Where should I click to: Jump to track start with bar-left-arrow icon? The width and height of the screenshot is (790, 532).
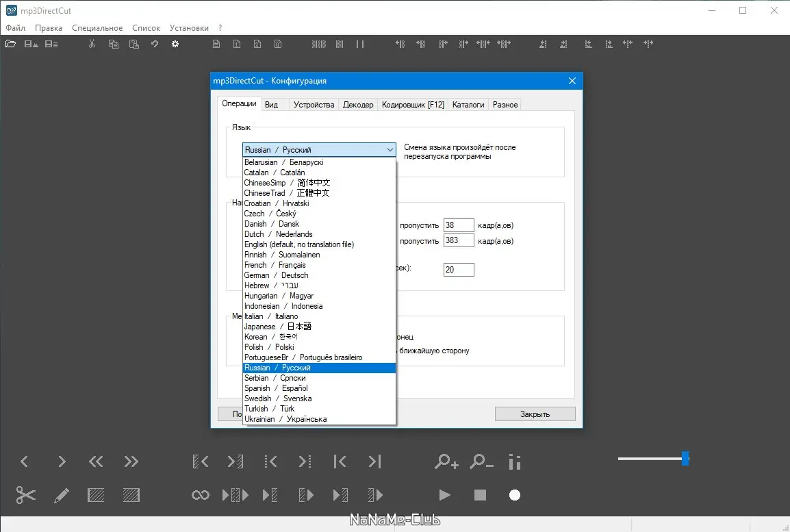pyautogui.click(x=340, y=461)
